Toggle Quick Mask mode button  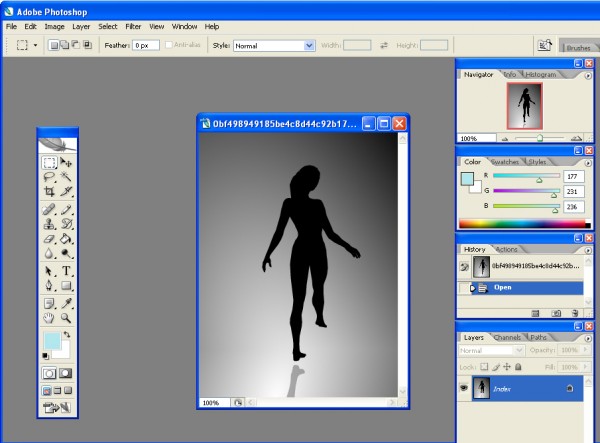(x=66, y=373)
